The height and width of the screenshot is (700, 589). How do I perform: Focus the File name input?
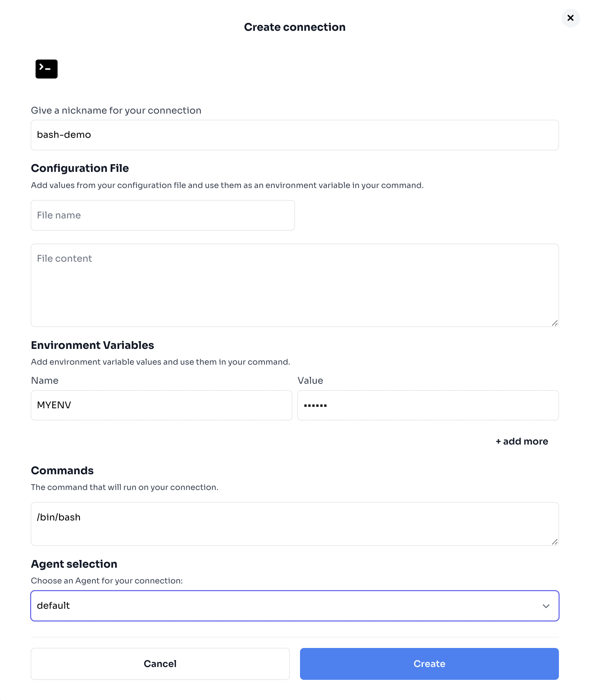point(162,215)
